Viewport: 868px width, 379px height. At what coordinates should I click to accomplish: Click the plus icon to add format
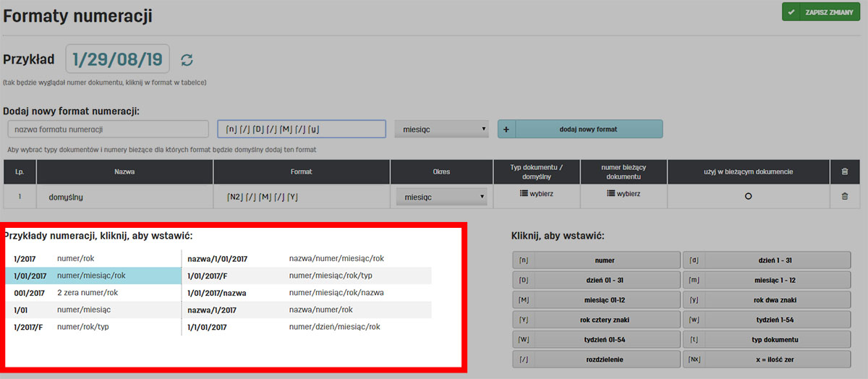(x=506, y=129)
